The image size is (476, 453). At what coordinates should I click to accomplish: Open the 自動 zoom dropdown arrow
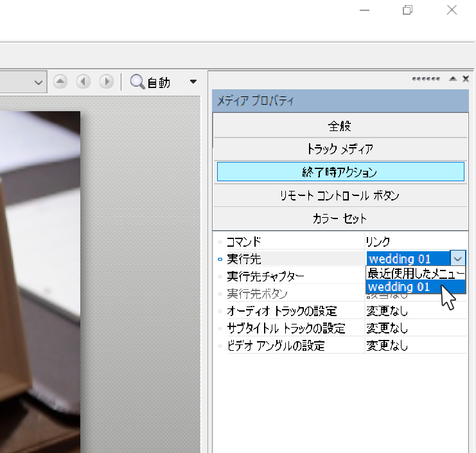pyautogui.click(x=193, y=82)
